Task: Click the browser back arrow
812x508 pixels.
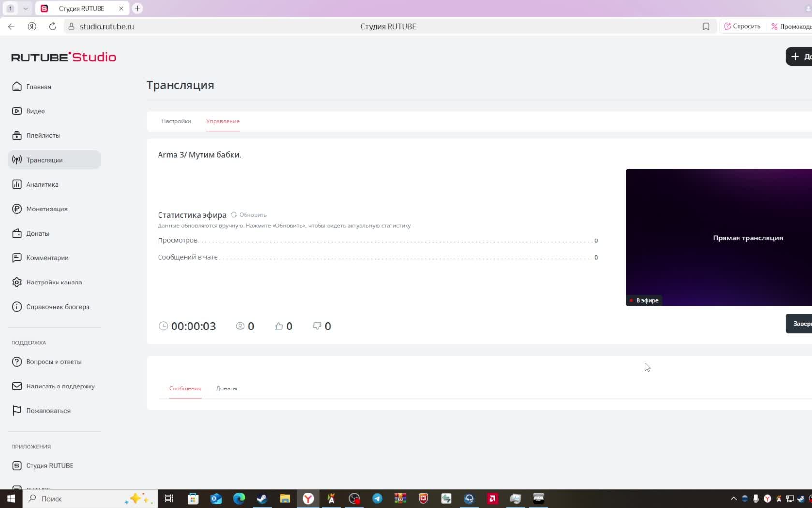Action: coord(11,26)
